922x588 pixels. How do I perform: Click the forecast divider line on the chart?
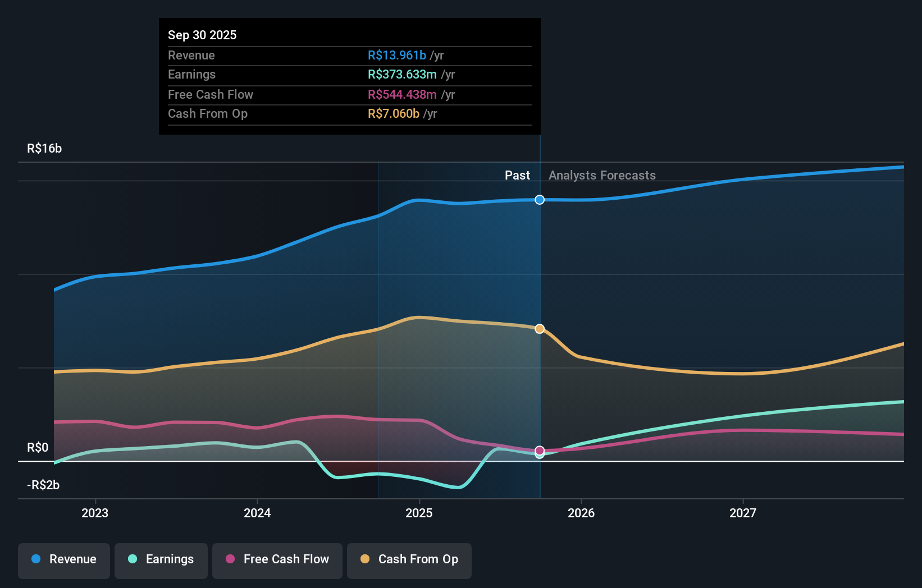(540, 331)
